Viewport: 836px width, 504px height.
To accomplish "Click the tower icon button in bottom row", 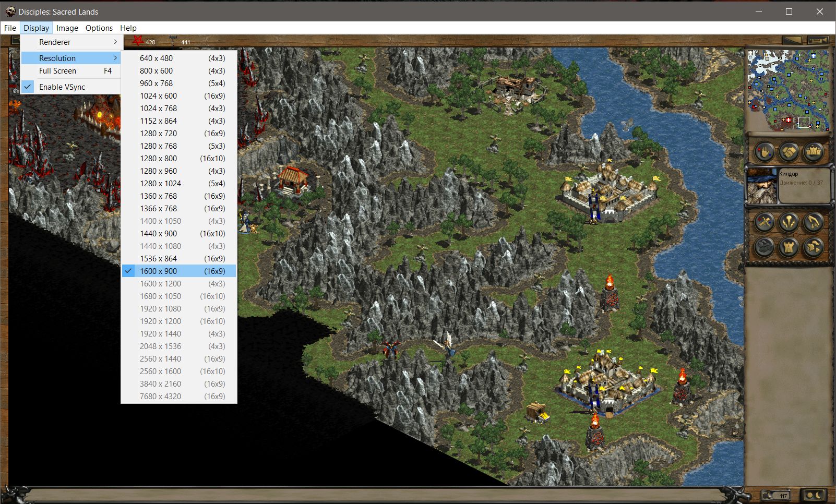I will (789, 247).
